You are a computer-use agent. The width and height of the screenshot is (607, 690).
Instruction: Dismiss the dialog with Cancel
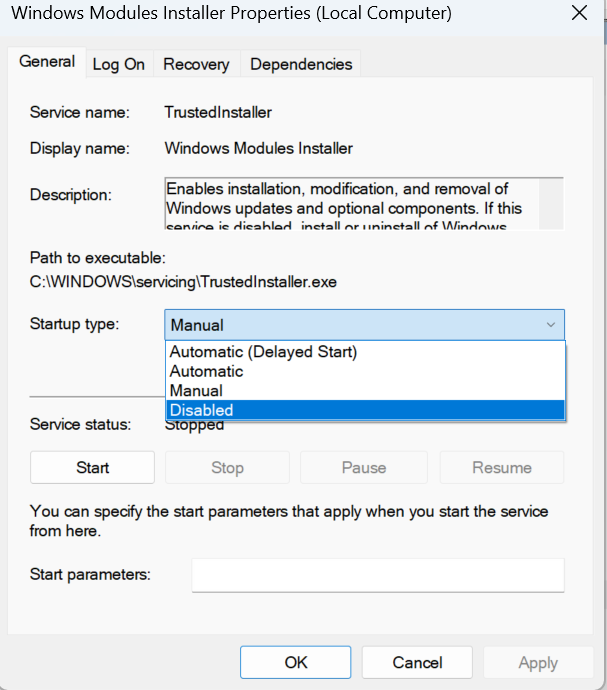[417, 662]
